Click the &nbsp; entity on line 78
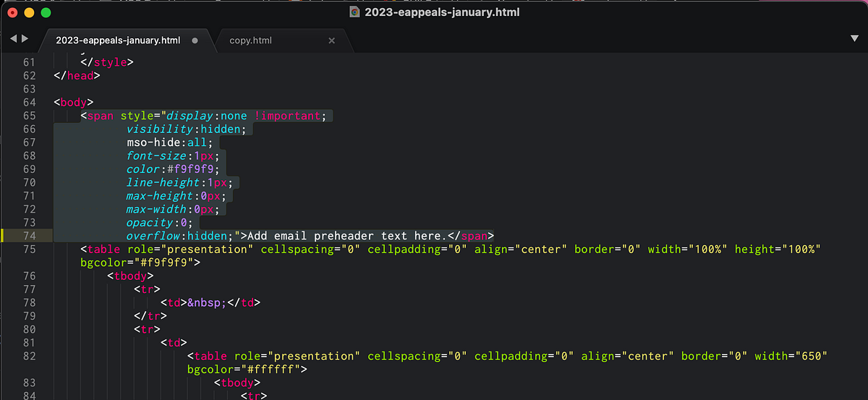Screen dimensions: 868x400 point(207,302)
